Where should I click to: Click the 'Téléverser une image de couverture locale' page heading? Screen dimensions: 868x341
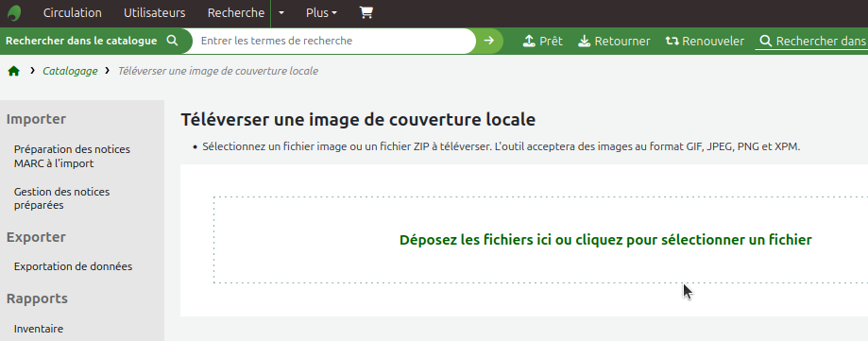point(358,119)
